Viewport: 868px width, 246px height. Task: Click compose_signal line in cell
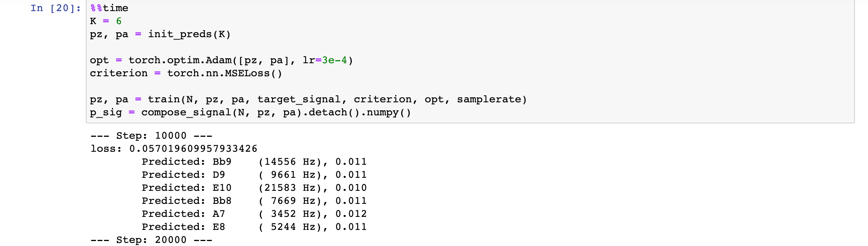[x=250, y=112]
